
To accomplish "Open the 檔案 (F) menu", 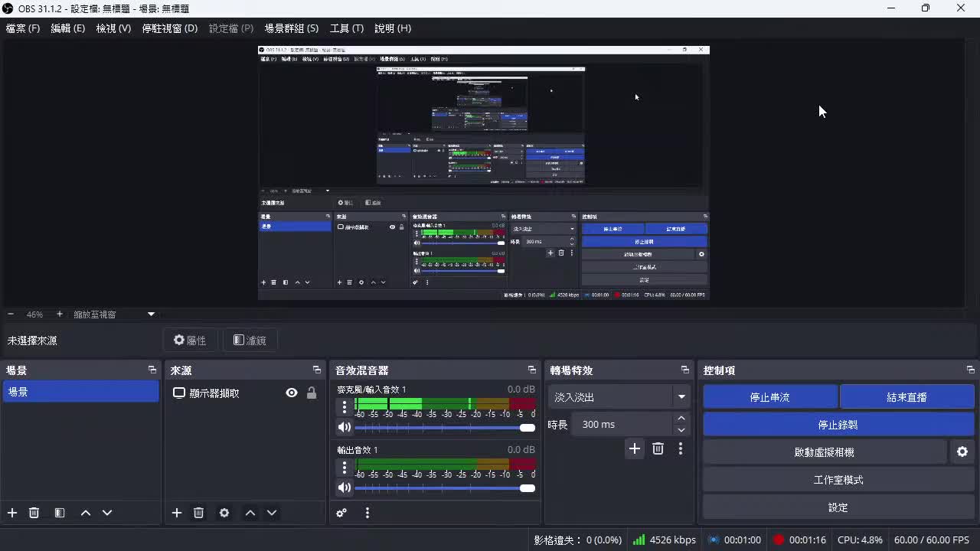I will click(x=23, y=28).
